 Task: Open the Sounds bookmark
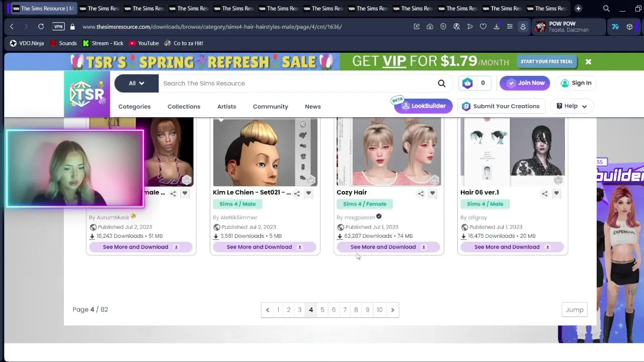[63, 43]
